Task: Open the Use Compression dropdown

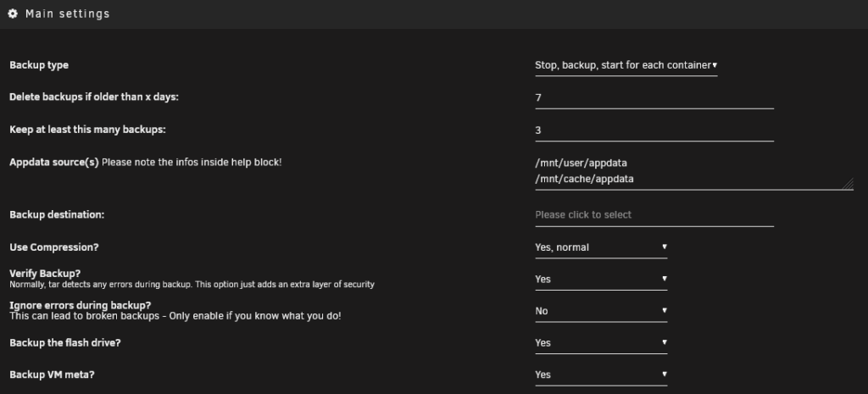Action: 601,247
